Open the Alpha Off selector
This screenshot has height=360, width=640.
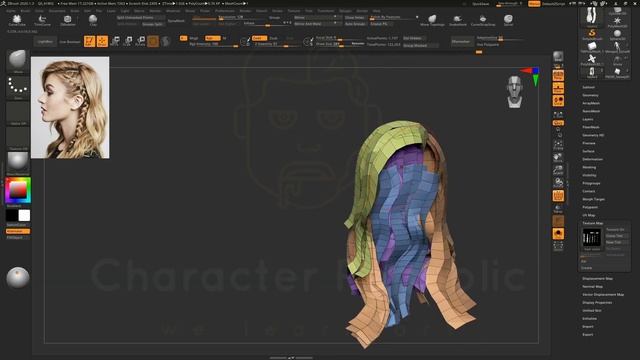(18, 113)
